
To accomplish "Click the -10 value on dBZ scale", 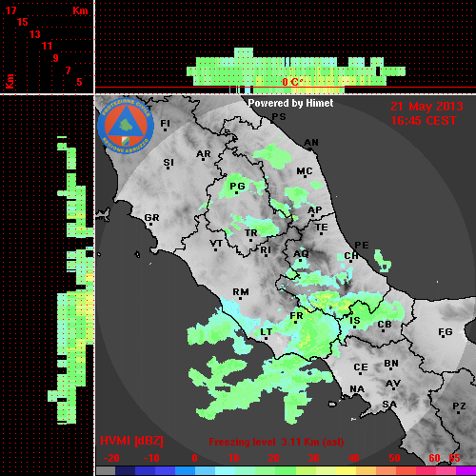I will 151,458.
